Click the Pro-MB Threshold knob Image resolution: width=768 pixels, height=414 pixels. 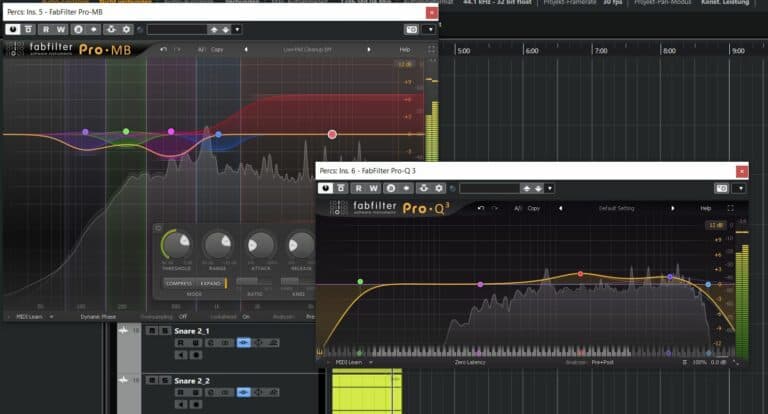[176, 244]
